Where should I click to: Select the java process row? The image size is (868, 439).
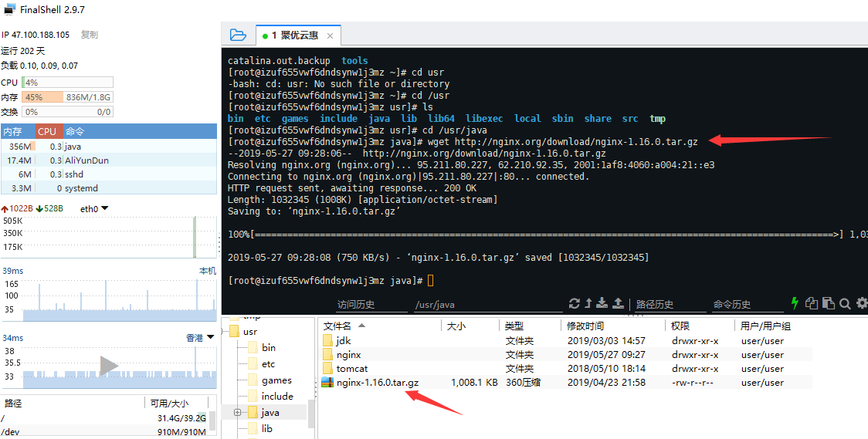pyautogui.click(x=108, y=147)
